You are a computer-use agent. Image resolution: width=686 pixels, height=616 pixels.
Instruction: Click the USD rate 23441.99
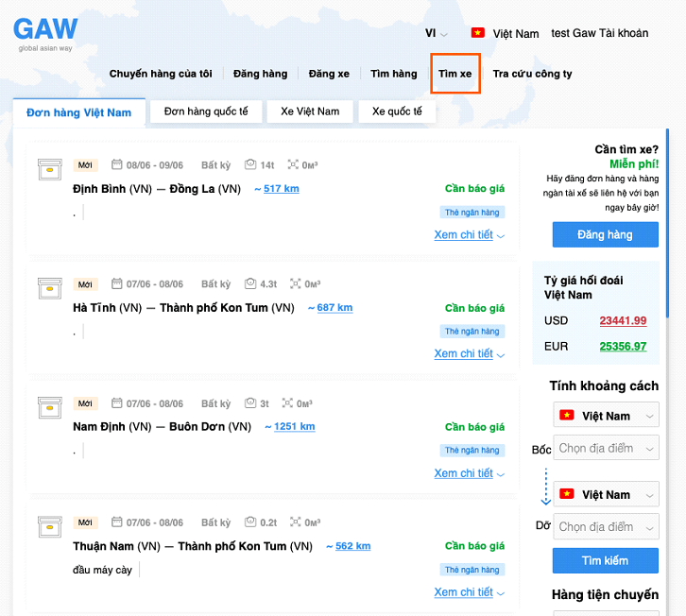(x=622, y=320)
